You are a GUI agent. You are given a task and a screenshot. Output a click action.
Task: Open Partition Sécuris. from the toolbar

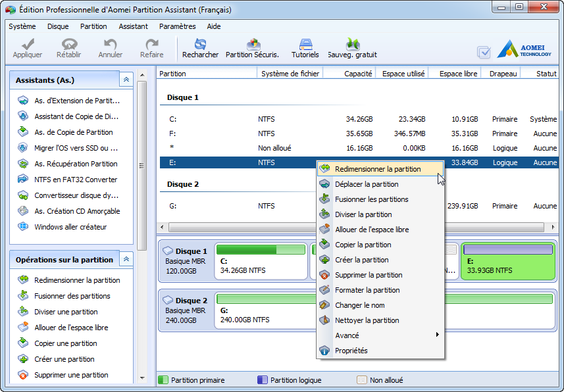tap(252, 45)
